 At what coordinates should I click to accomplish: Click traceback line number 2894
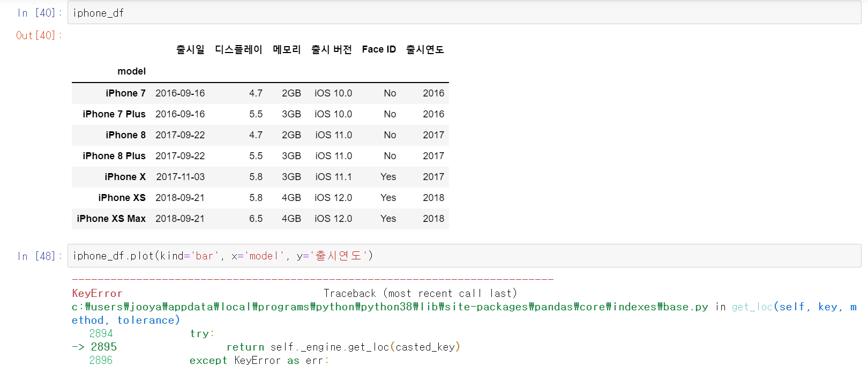coord(101,334)
